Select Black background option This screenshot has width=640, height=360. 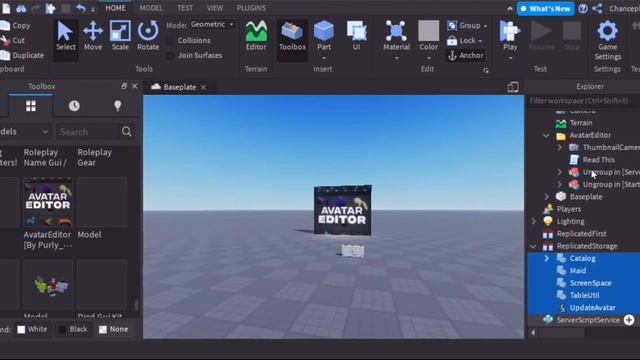coord(73,329)
